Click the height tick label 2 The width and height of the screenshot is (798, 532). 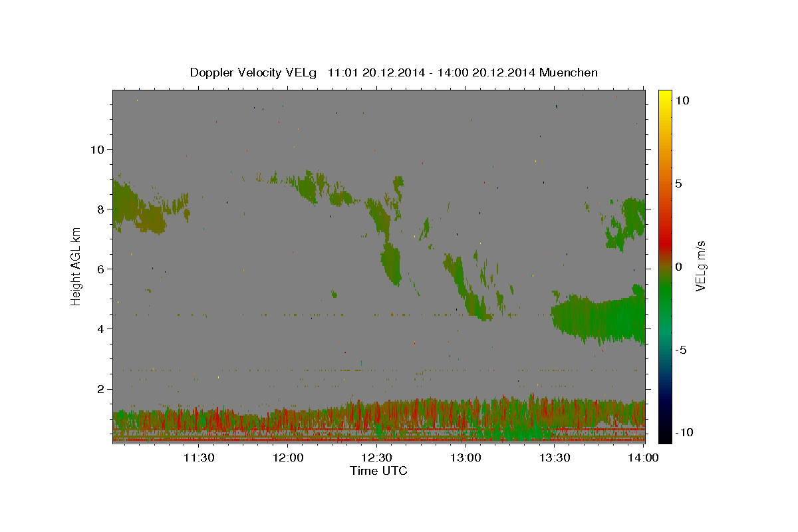click(101, 388)
